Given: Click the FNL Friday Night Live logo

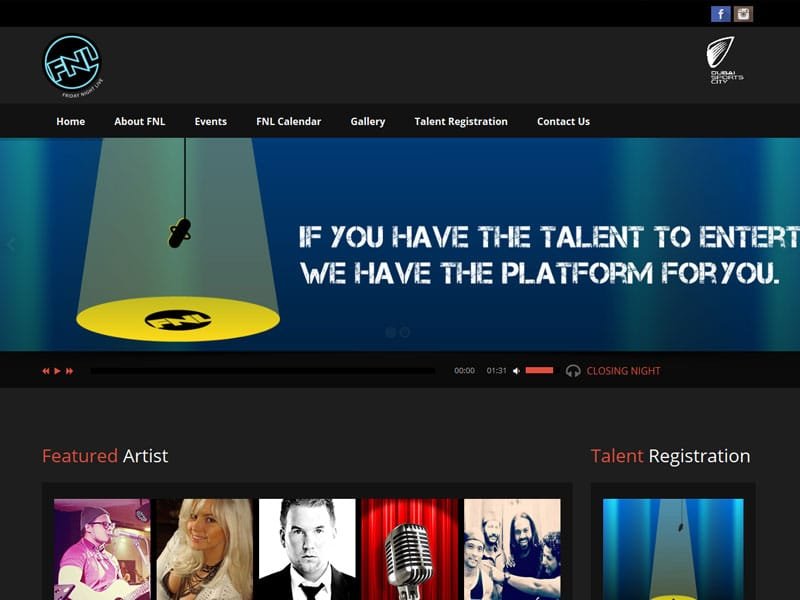Looking at the screenshot, I should tap(73, 65).
